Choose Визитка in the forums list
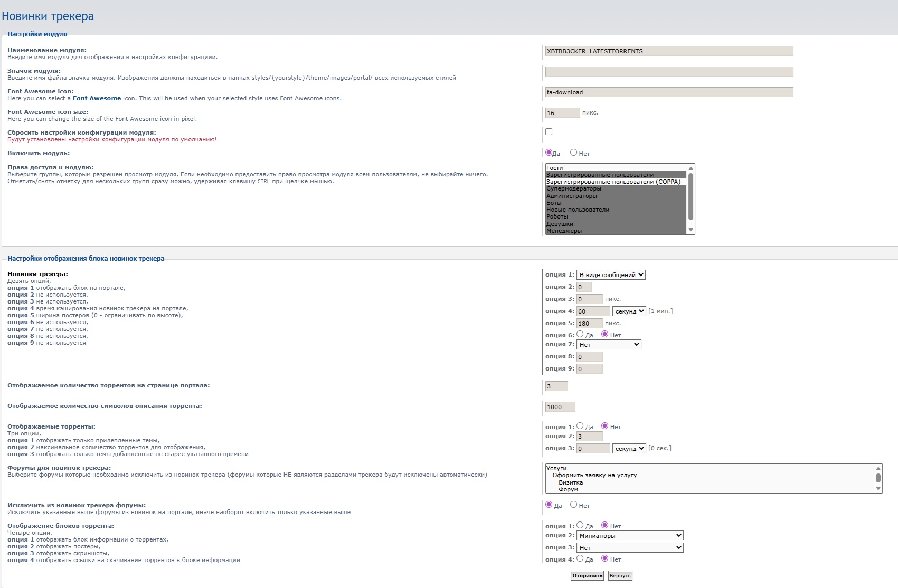The image size is (898, 588). click(571, 482)
